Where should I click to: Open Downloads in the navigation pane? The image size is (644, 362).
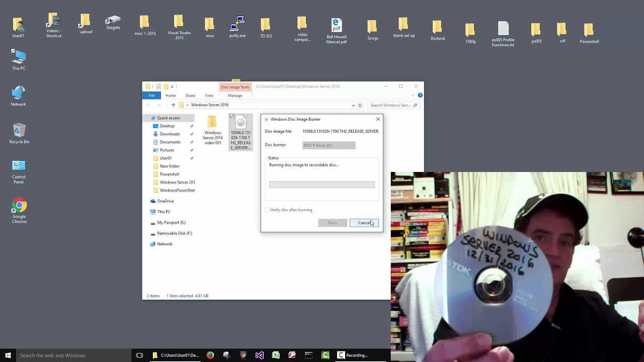coord(170,134)
